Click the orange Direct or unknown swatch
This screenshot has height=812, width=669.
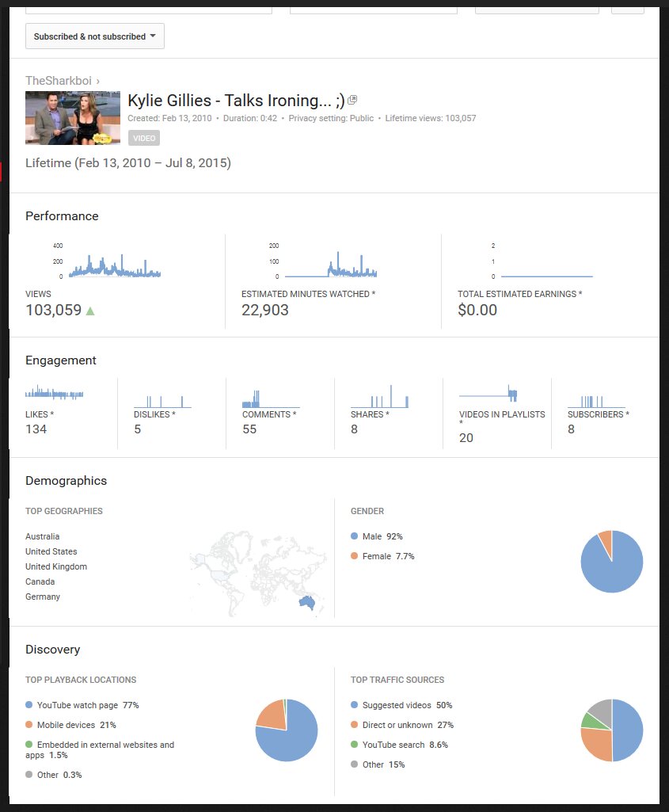pos(355,725)
